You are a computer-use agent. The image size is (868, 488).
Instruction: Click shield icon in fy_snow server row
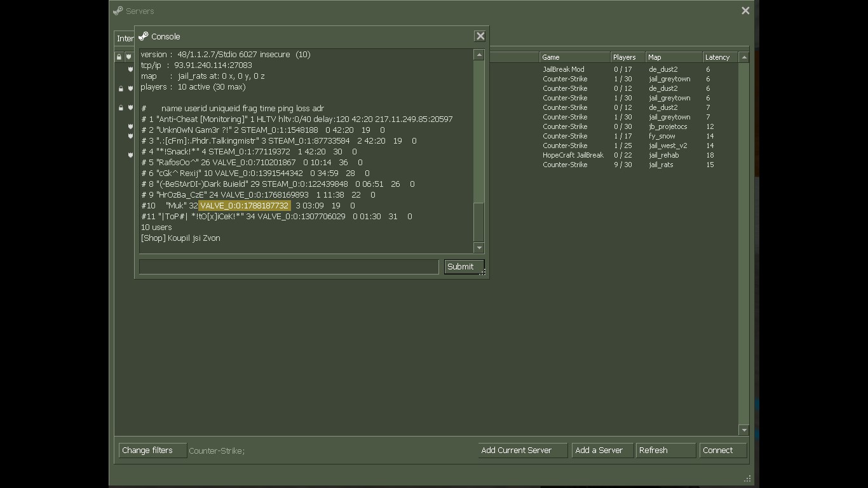click(x=130, y=136)
